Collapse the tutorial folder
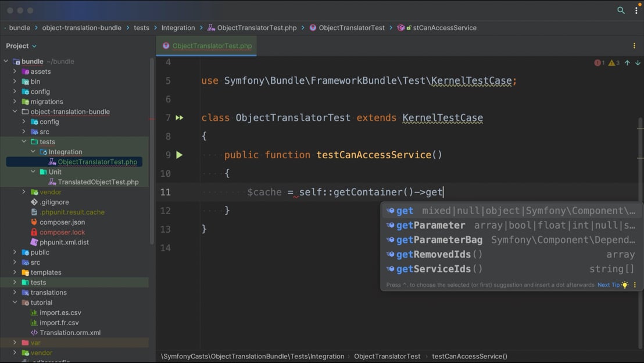The width and height of the screenshot is (644, 363). pyautogui.click(x=15, y=302)
